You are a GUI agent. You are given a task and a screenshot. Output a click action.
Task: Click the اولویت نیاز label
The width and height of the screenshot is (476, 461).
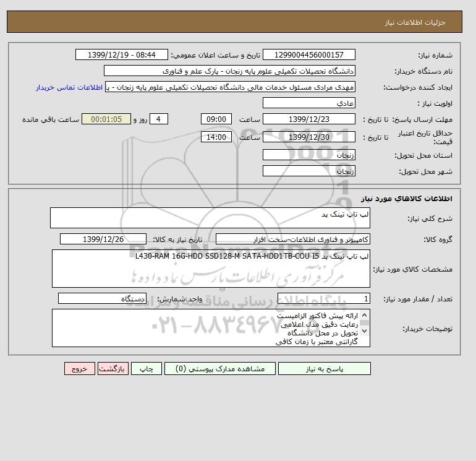pyautogui.click(x=435, y=103)
